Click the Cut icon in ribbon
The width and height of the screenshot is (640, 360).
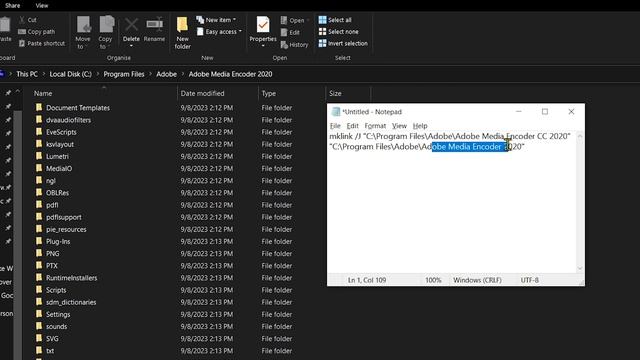click(x=22, y=20)
